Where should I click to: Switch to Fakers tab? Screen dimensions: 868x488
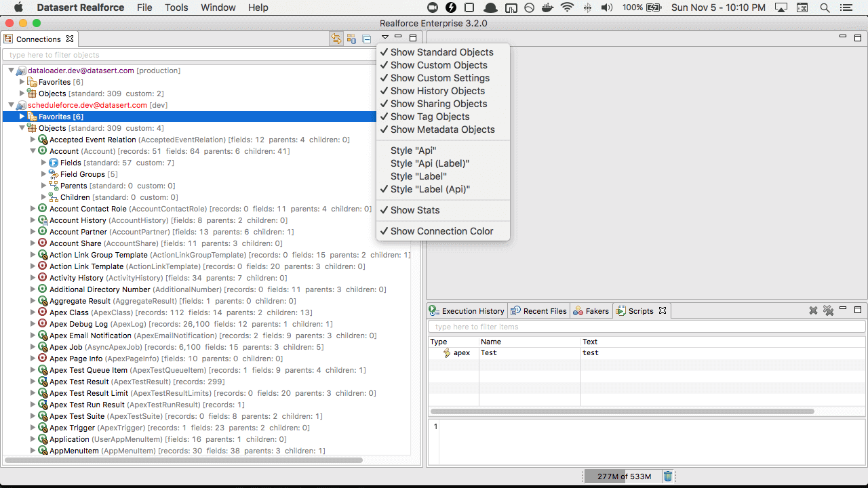591,311
